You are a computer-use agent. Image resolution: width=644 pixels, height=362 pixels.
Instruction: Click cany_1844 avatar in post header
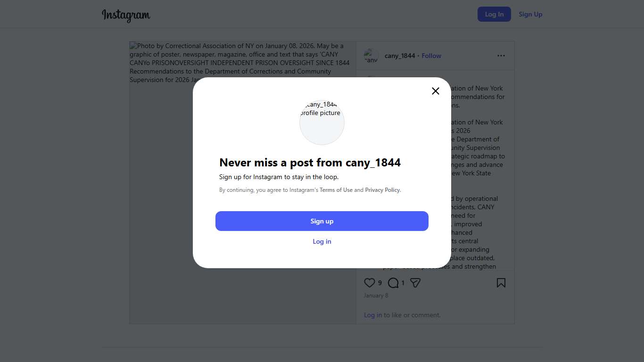(x=372, y=56)
